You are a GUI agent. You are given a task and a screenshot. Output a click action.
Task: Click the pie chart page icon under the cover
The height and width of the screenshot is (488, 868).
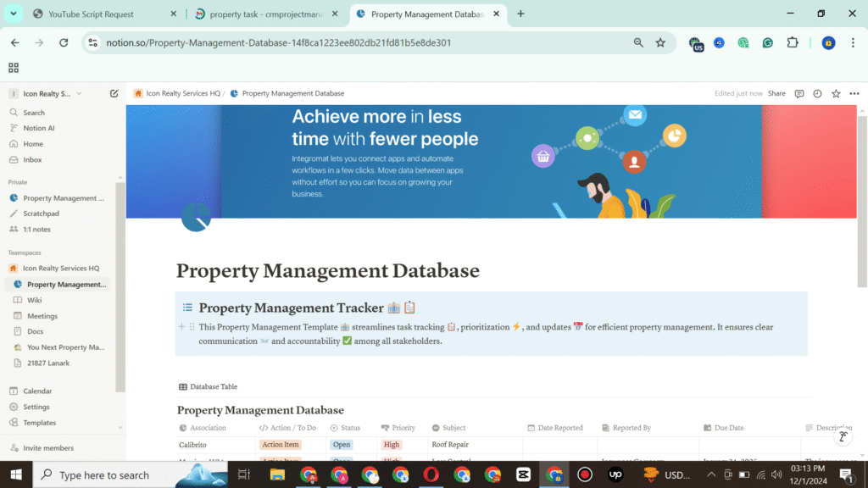[196, 217]
